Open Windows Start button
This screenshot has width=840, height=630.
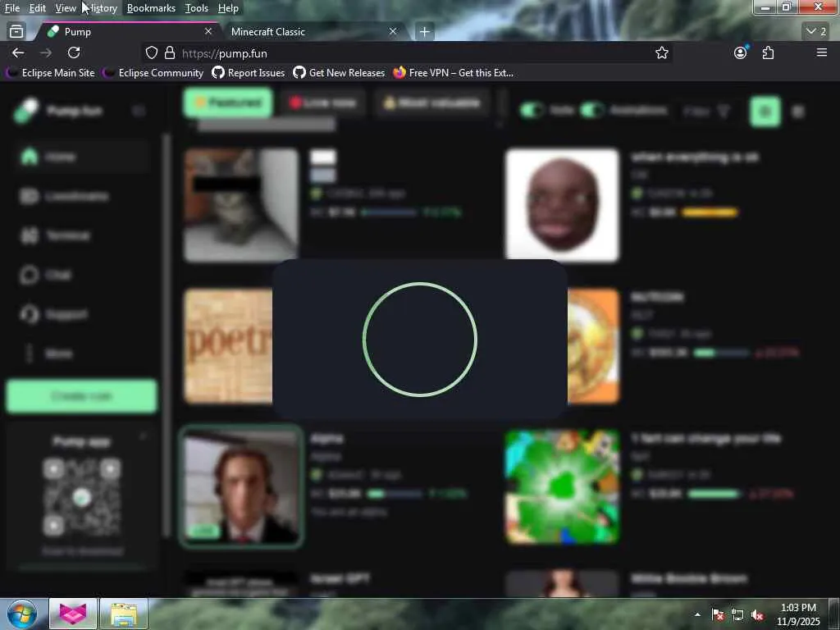pos(22,614)
